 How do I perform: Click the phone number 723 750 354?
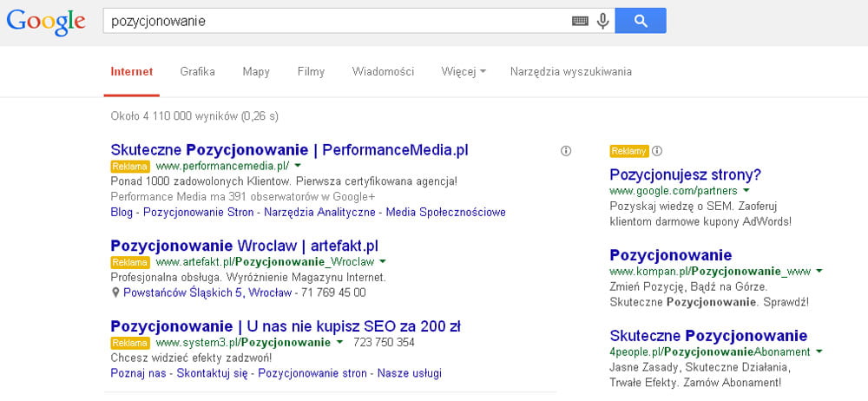(384, 342)
